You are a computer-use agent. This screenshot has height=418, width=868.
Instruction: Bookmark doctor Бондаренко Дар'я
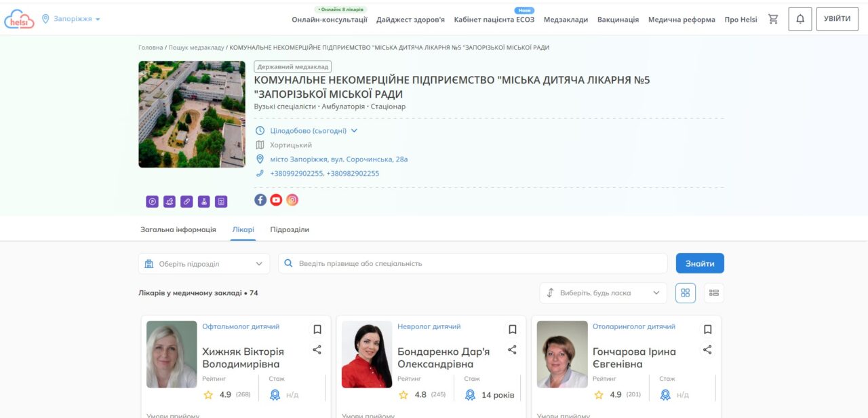[512, 329]
